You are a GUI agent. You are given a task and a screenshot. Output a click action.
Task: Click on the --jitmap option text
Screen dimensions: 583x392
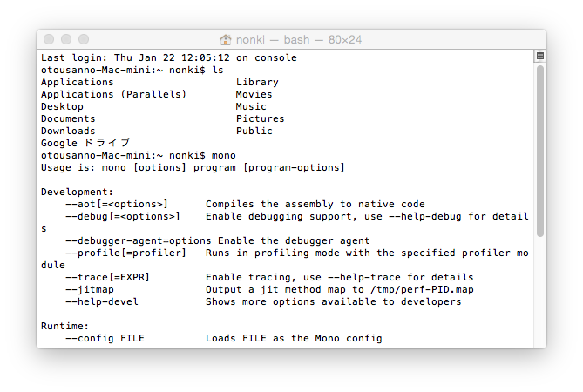tap(90, 289)
